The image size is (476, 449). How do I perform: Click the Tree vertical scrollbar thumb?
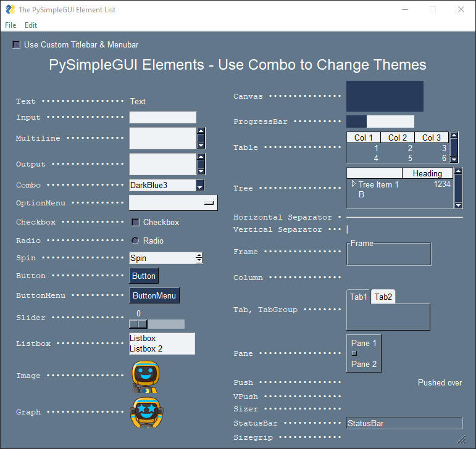pos(458,188)
